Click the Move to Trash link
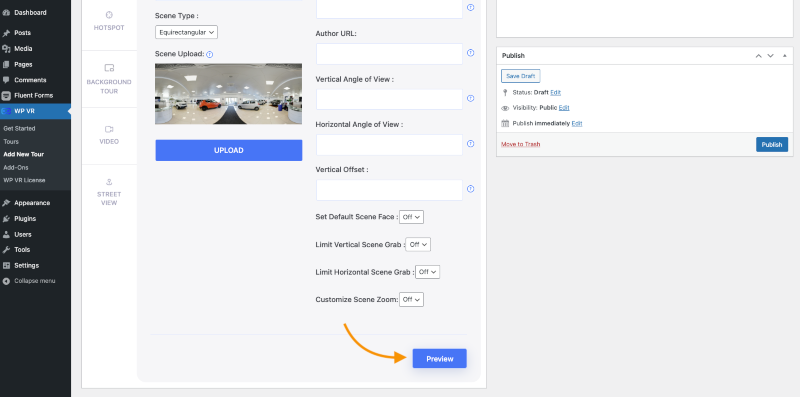The width and height of the screenshot is (800, 397). pos(520,144)
